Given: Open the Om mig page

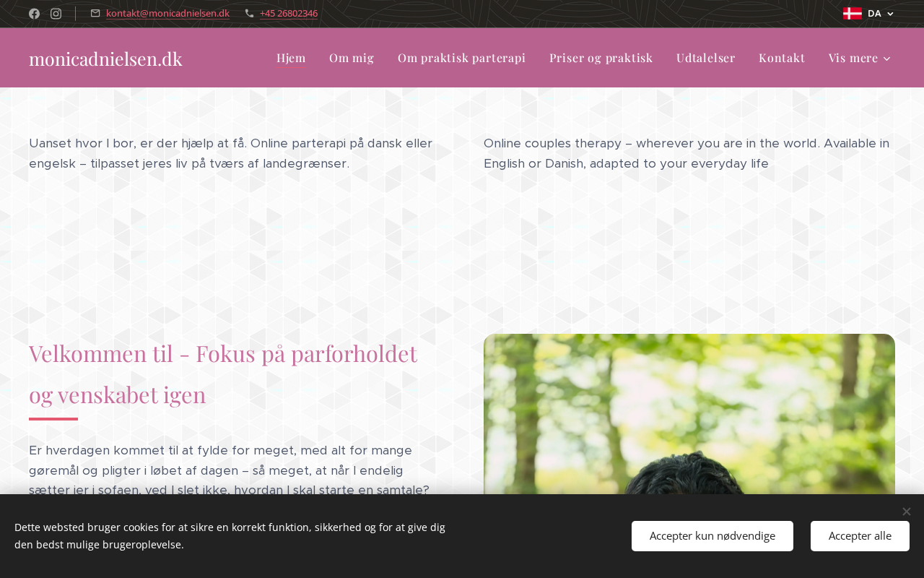Looking at the screenshot, I should point(352,58).
